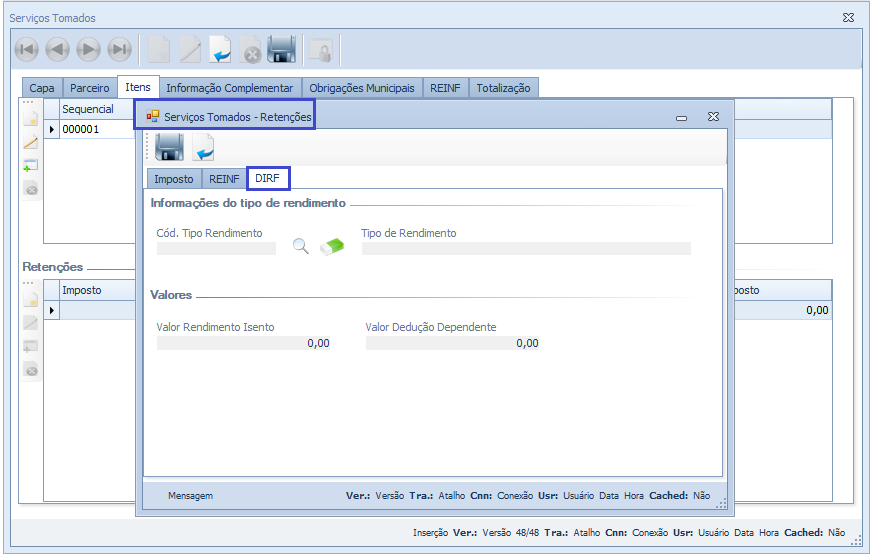Screen dimensions: 873x554
Task: Click the magnifier search icon for Tipo Rendimento
Action: tap(300, 246)
